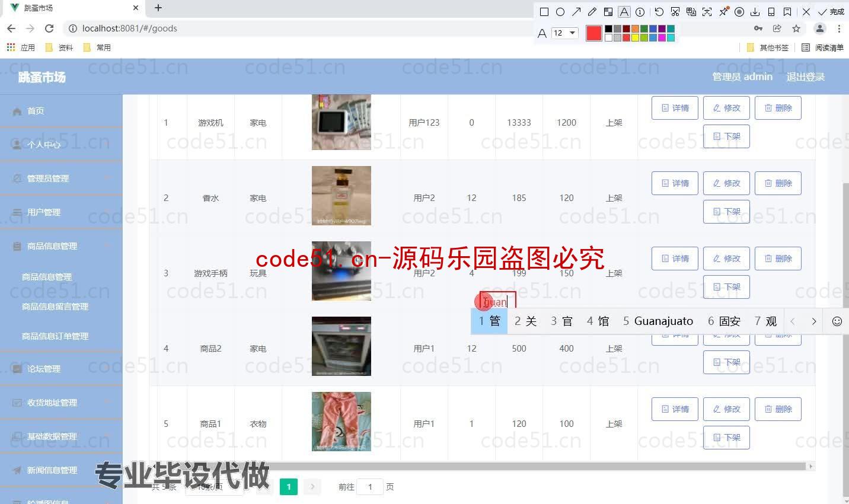Open 首页 in the sidebar
849x504 pixels.
click(x=61, y=111)
